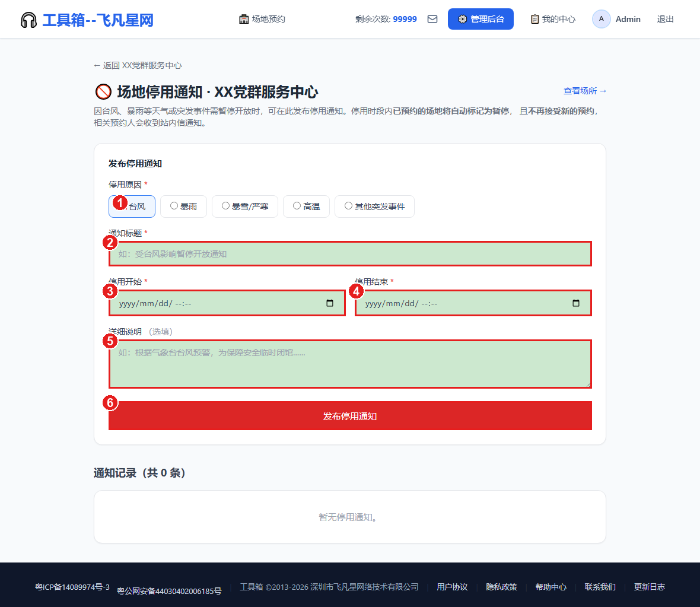Visit 帮助中心 in the footer

(551, 587)
